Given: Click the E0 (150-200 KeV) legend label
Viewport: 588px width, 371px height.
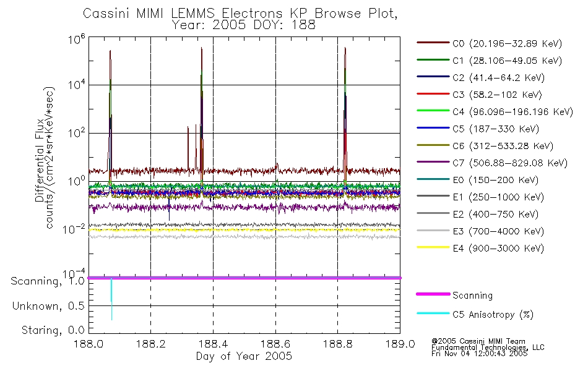Looking at the screenshot, I should (x=495, y=181).
